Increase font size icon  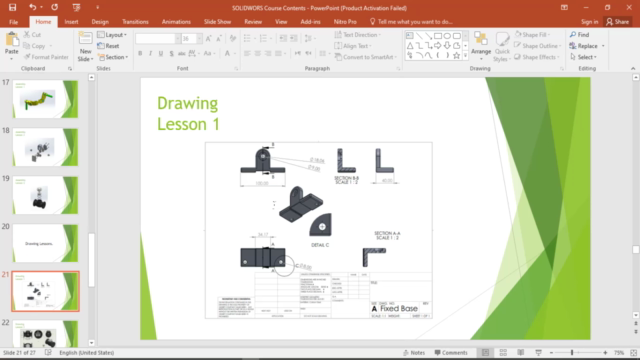[x=209, y=39]
